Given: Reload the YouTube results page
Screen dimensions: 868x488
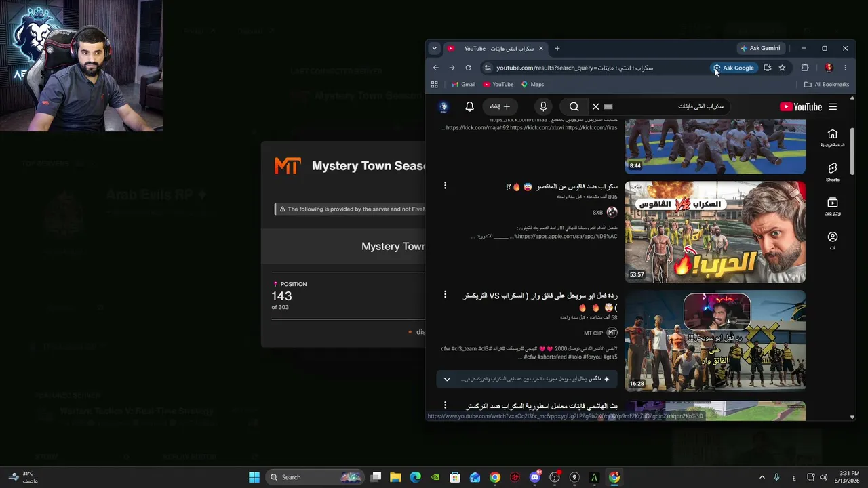Looking at the screenshot, I should pyautogui.click(x=468, y=68).
